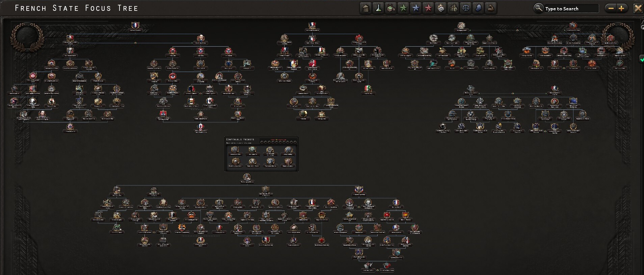
Task: Focus the Type to Search field
Action: [x=571, y=8]
